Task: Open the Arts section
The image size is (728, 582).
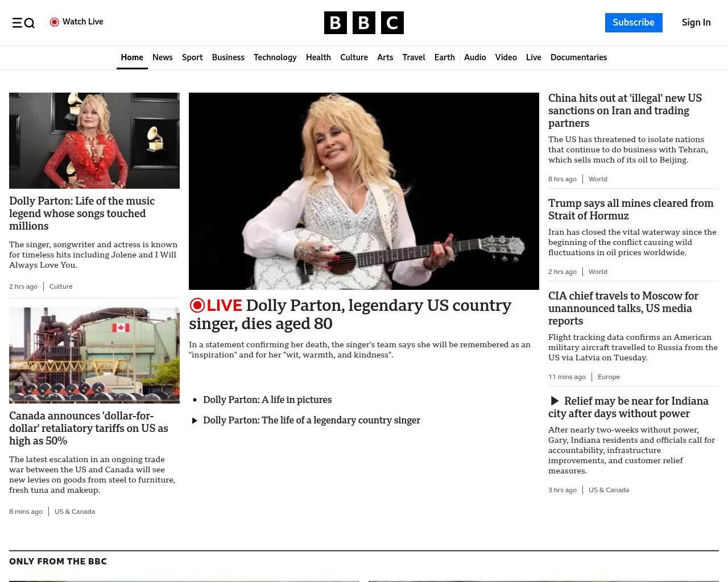Action: [x=385, y=57]
